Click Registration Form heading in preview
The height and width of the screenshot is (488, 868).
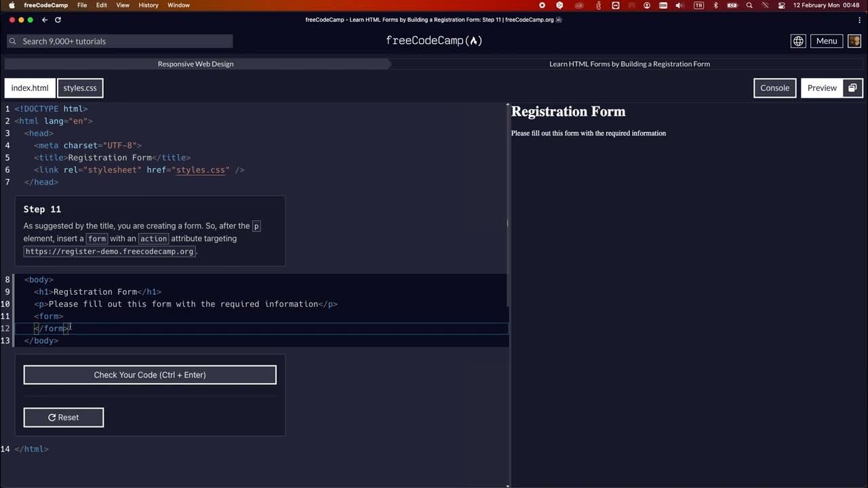[568, 112]
